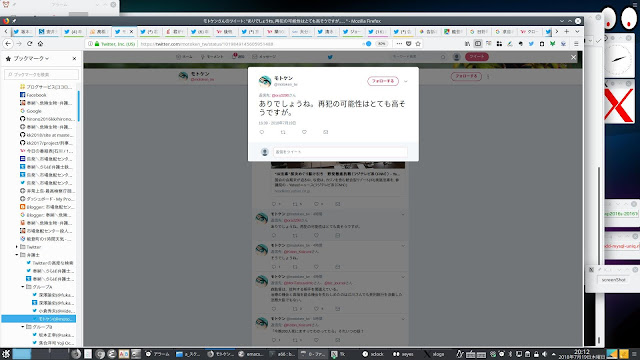Click the フォローする button in the tweet popup
The height and width of the screenshot is (360, 640).
click(383, 81)
